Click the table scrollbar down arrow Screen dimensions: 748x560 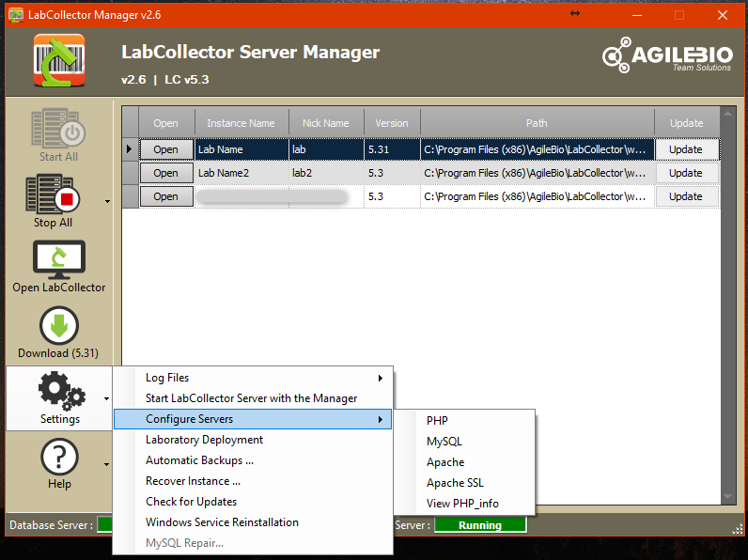[x=727, y=497]
